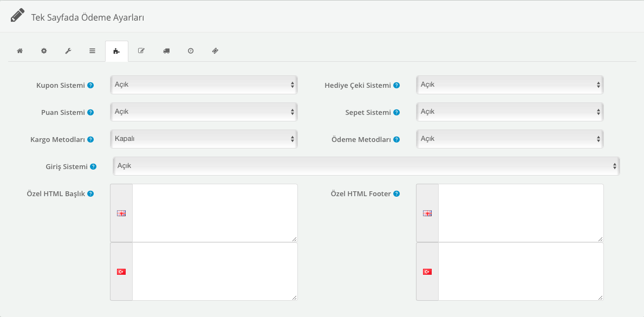Switch to the truck shipping tab
Screen dimensions: 644x317
[166, 51]
